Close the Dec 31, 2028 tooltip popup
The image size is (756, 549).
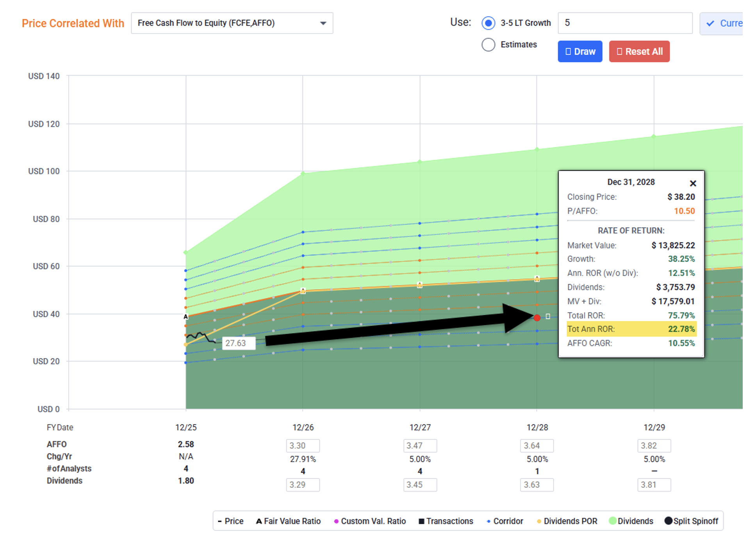693,183
